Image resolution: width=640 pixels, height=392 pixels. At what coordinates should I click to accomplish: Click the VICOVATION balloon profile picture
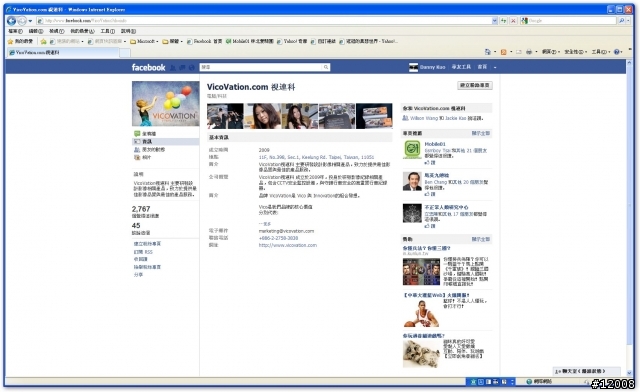[x=165, y=104]
